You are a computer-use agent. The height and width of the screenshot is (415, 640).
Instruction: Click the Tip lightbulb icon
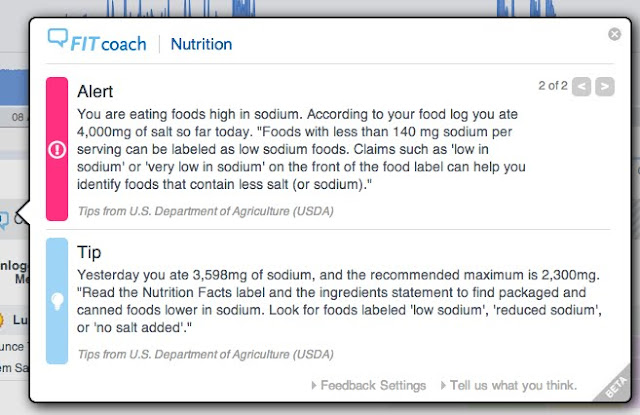click(x=56, y=298)
